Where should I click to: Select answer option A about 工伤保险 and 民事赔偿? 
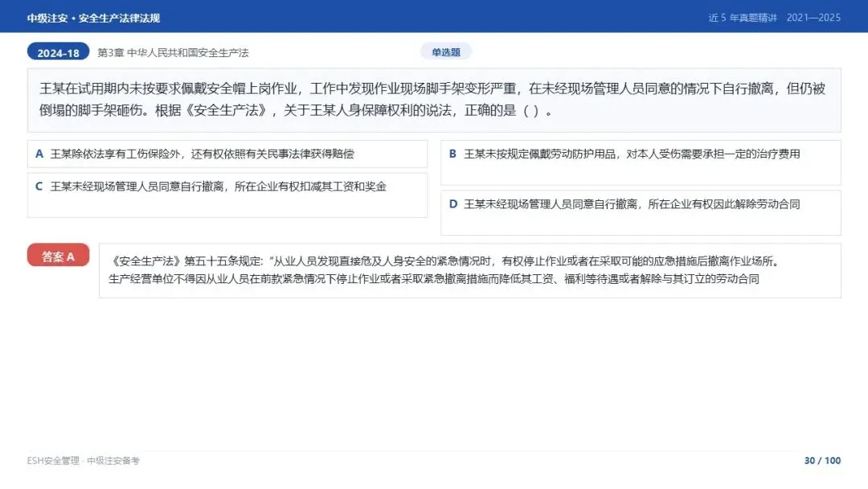(x=227, y=154)
